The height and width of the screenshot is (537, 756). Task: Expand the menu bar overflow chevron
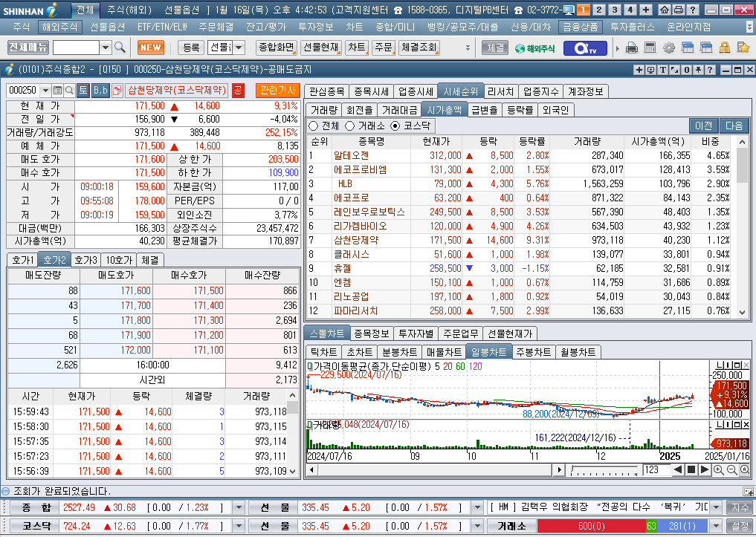pyautogui.click(x=749, y=27)
